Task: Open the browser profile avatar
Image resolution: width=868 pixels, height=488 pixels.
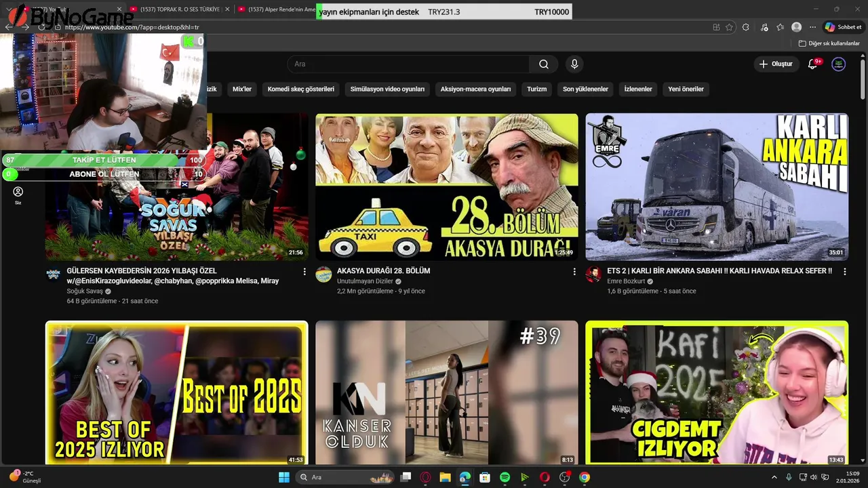Action: point(797,27)
